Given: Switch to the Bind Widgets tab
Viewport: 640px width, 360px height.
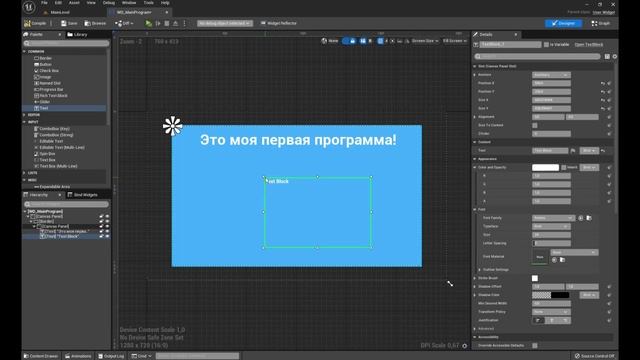Looking at the screenshot, I should [x=82, y=195].
